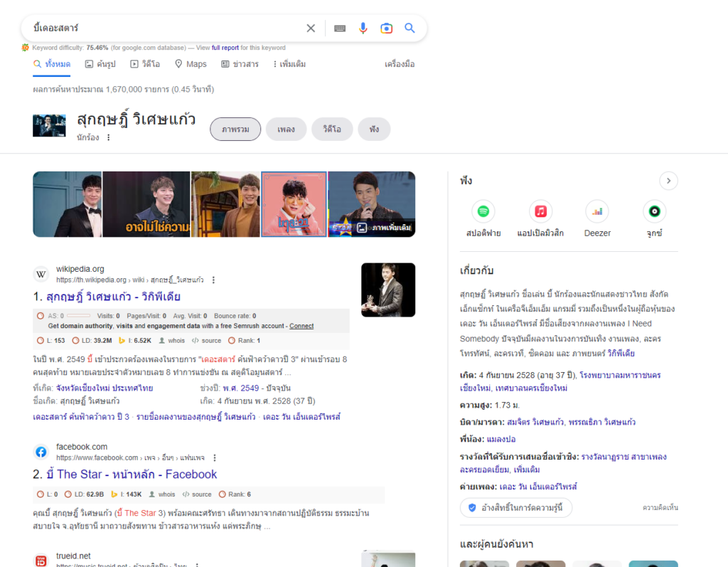This screenshot has height=567, width=728.
Task: Open Deezer listening option
Action: tap(597, 219)
